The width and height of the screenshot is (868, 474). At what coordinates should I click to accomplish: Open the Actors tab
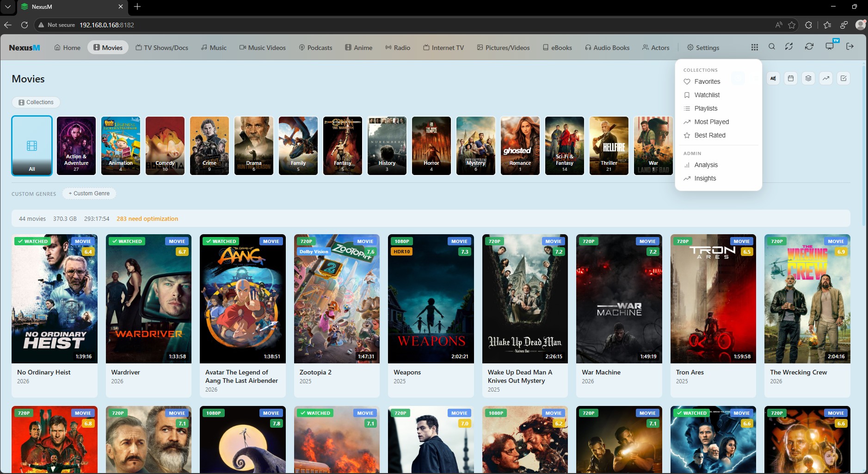(x=656, y=48)
